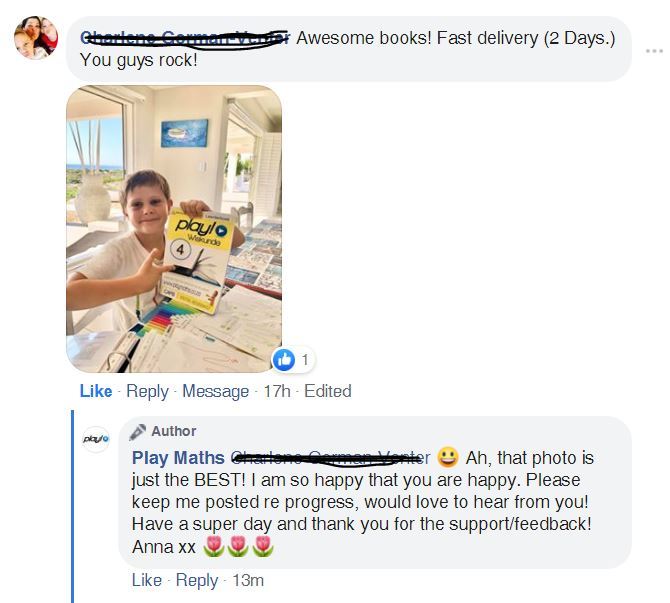Click the smiley face emoji in reply
670x603 pixels.
(x=447, y=457)
